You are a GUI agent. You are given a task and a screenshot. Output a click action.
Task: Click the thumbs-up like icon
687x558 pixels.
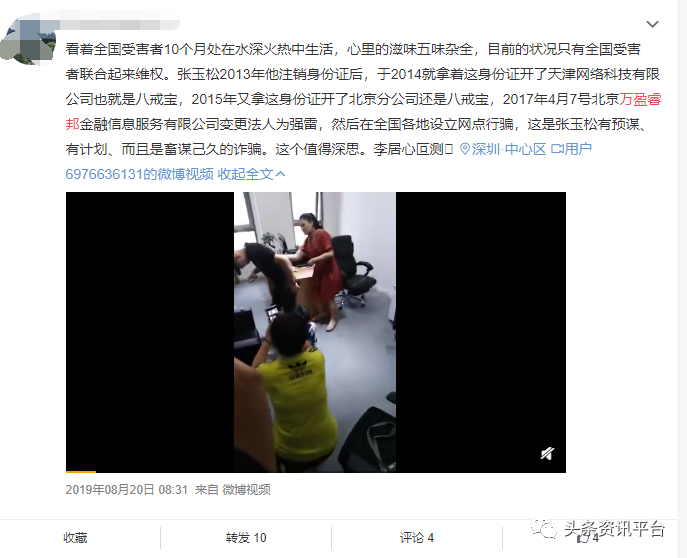[582, 538]
